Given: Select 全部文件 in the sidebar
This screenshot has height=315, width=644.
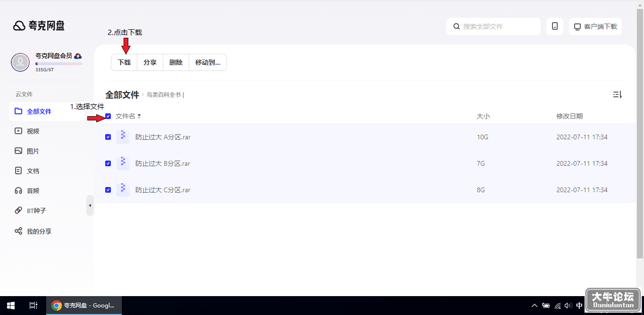Looking at the screenshot, I should point(46,111).
